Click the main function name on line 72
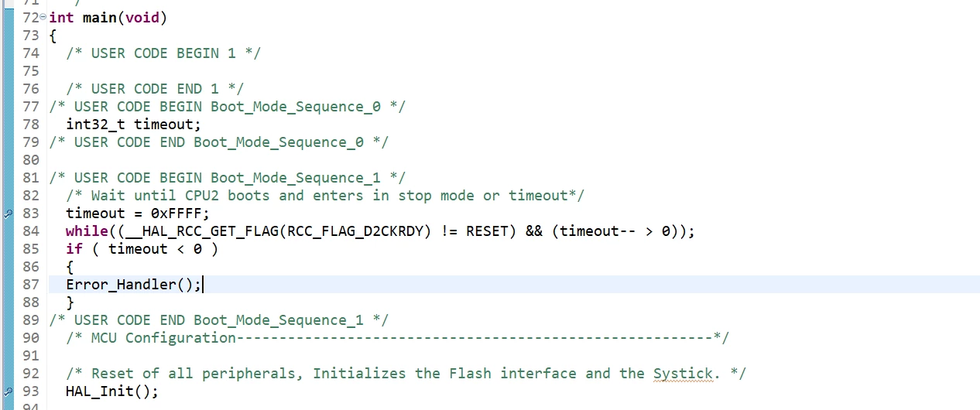Viewport: 980px width, 410px height. click(99, 18)
